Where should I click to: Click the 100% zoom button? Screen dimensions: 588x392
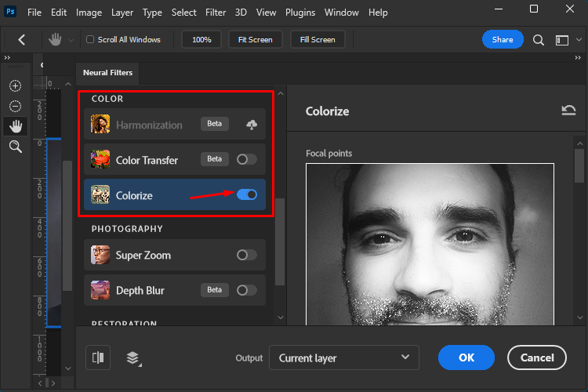pos(201,39)
